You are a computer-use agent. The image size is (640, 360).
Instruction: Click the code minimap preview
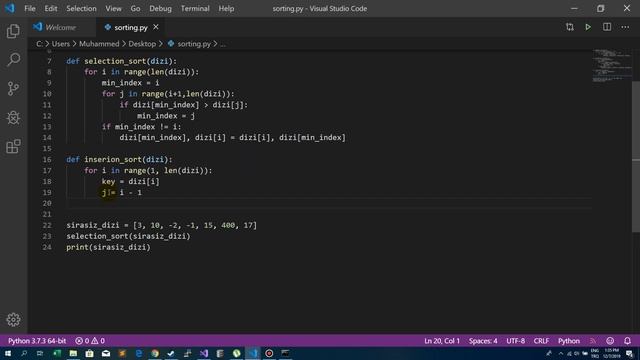(x=612, y=65)
